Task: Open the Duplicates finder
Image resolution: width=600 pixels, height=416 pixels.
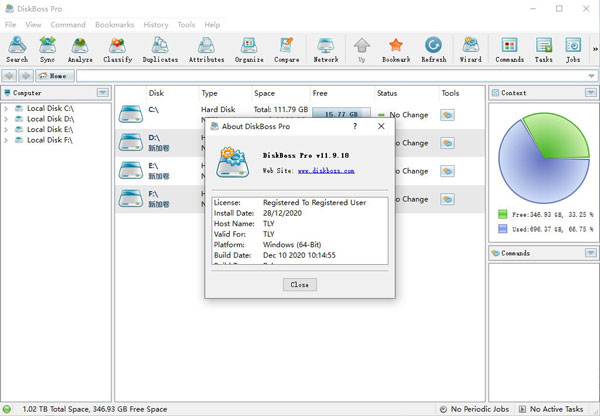Action: pos(160,49)
